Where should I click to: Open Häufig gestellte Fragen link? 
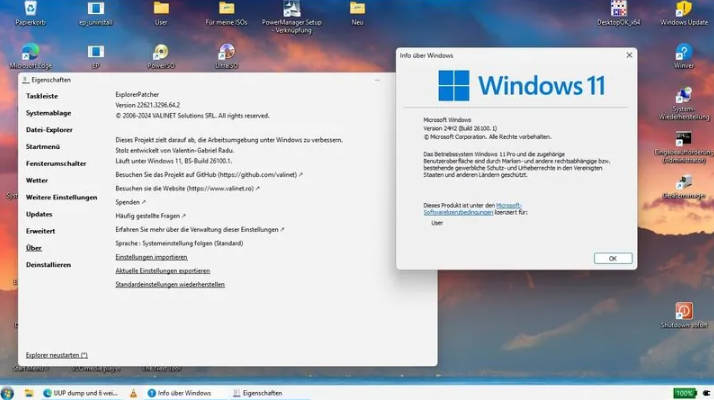(151, 216)
